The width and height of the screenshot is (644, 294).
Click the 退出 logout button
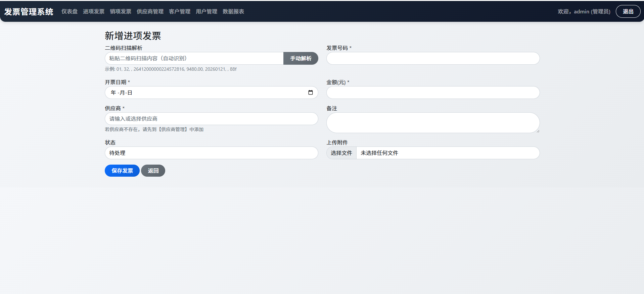[x=628, y=11]
